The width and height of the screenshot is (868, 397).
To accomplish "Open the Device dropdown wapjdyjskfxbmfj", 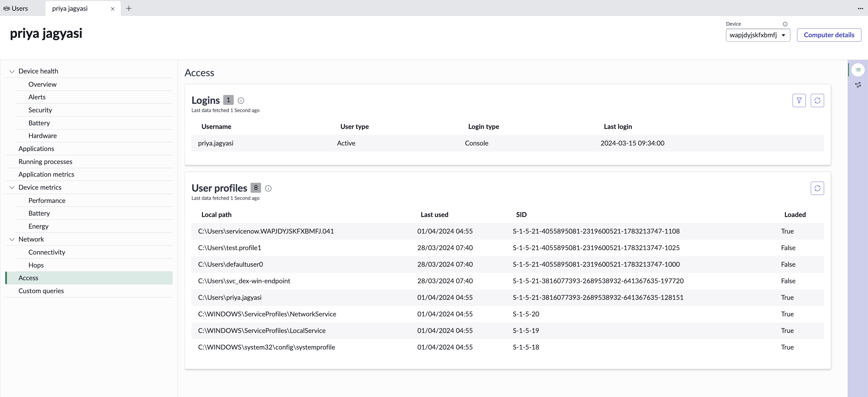I will pyautogui.click(x=758, y=35).
